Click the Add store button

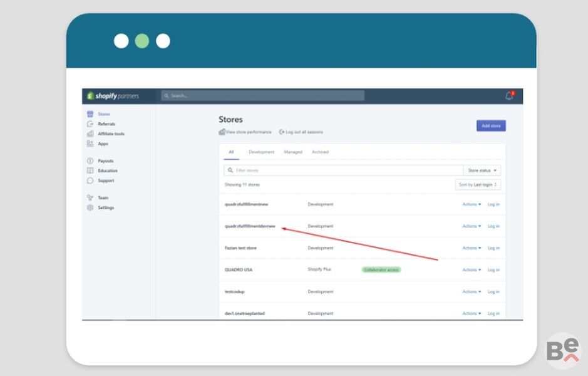click(491, 126)
